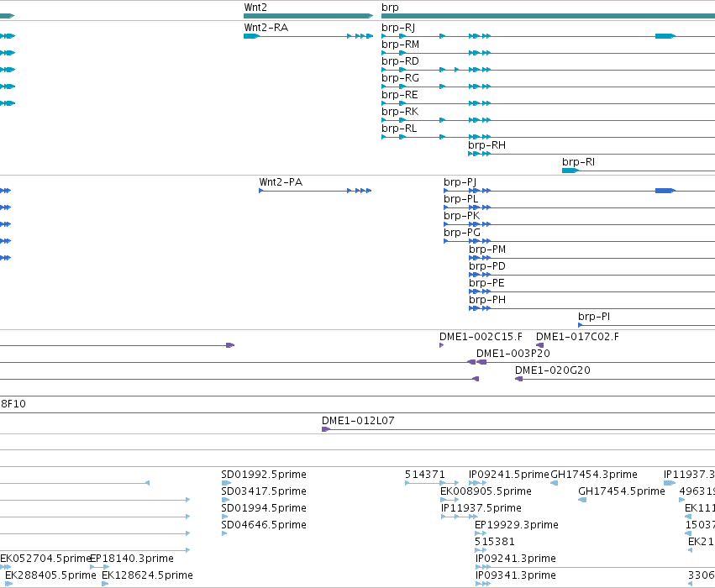715x588 pixels.
Task: Click the brp-PJ protein label
Action: (460, 182)
